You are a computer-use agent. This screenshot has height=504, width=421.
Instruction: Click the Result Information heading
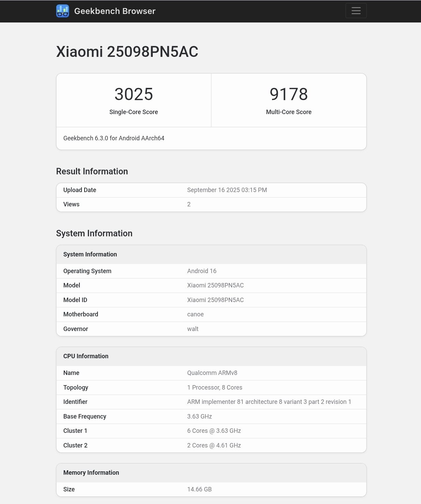click(x=92, y=171)
